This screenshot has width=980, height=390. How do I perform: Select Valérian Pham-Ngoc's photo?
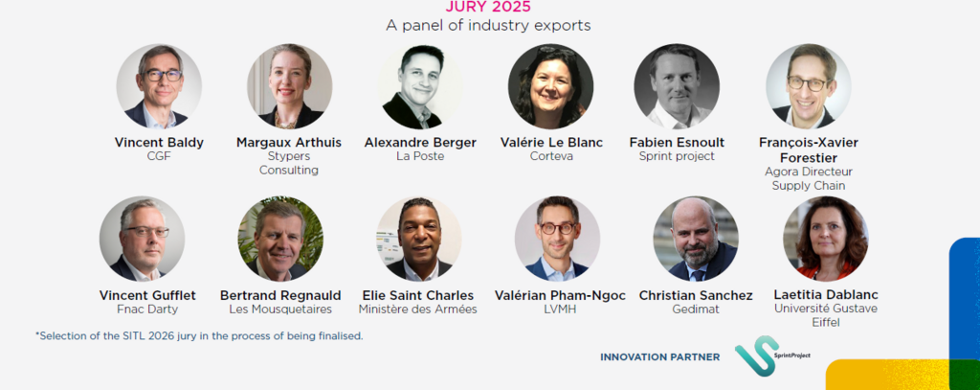click(x=558, y=239)
